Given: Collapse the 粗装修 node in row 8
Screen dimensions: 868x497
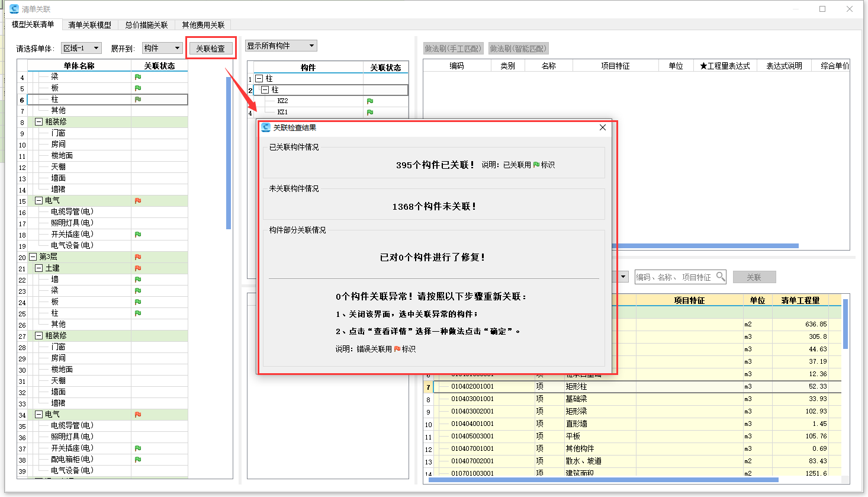Looking at the screenshot, I should [x=39, y=122].
